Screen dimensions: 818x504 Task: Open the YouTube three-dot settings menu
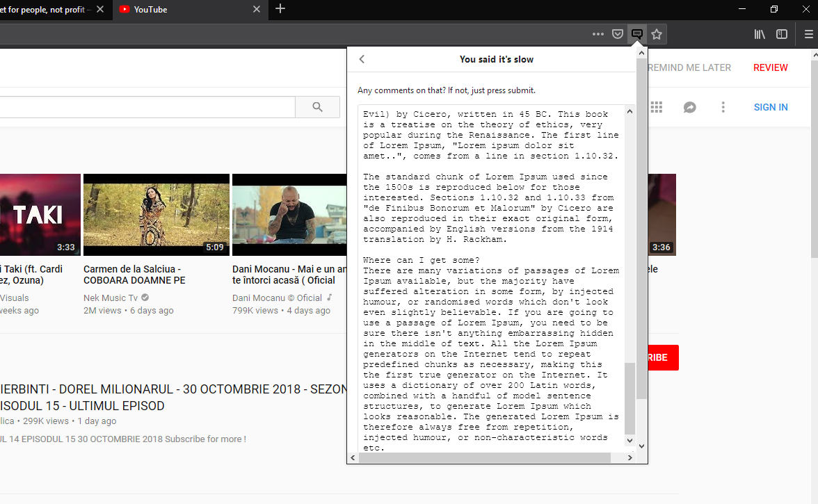point(723,107)
